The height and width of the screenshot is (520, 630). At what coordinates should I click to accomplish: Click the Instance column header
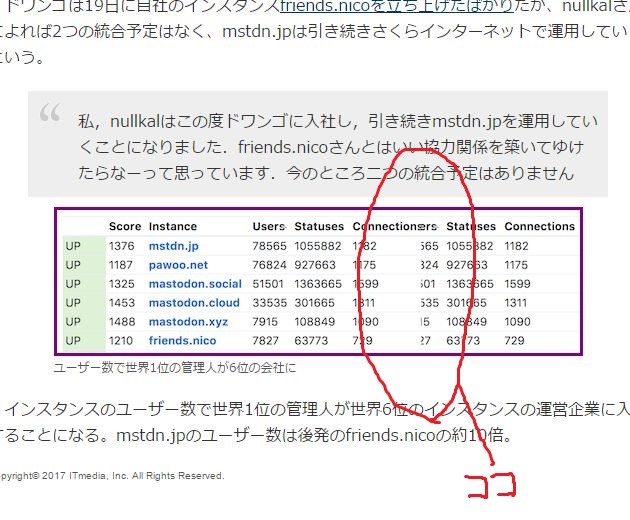pos(173,227)
